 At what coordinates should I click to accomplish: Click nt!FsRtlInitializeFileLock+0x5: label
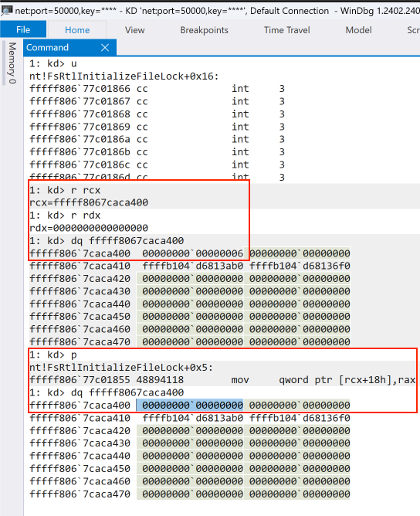tap(121, 367)
